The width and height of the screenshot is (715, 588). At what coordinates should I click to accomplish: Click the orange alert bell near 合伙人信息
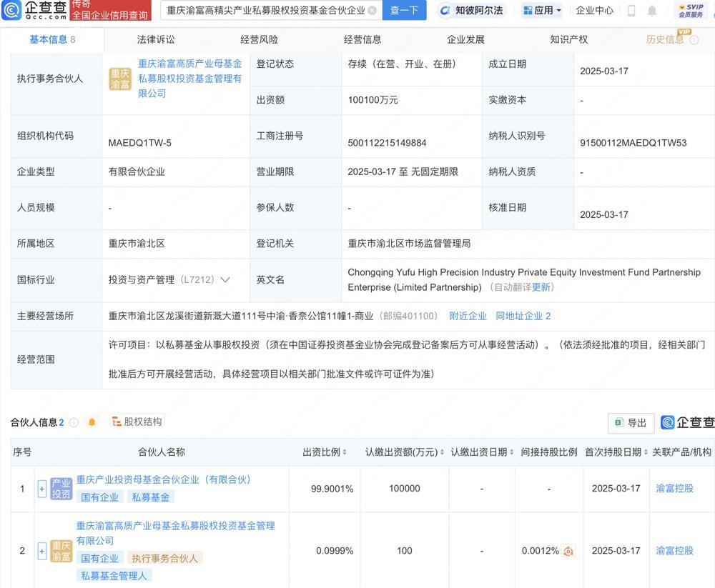click(92, 422)
